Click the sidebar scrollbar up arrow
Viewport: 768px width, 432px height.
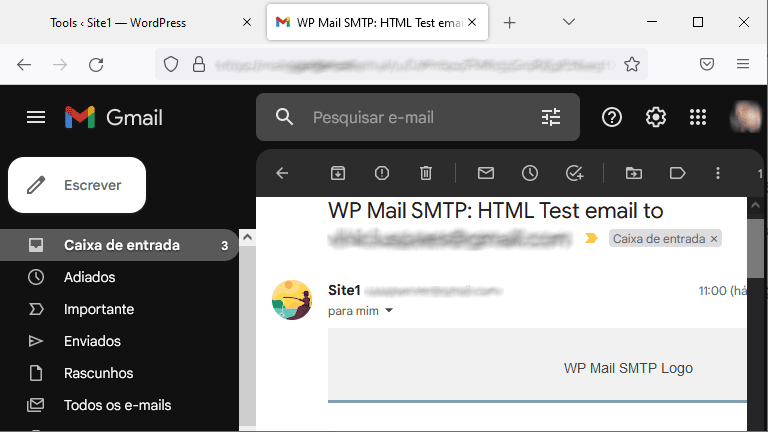(x=247, y=238)
